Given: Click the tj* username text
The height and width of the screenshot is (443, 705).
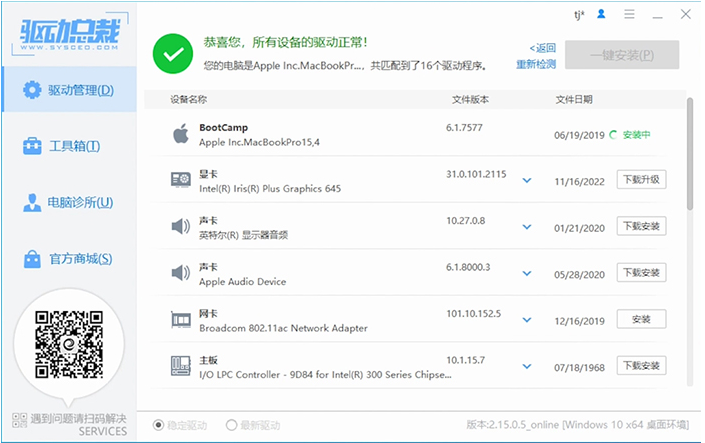Looking at the screenshot, I should pyautogui.click(x=579, y=15).
